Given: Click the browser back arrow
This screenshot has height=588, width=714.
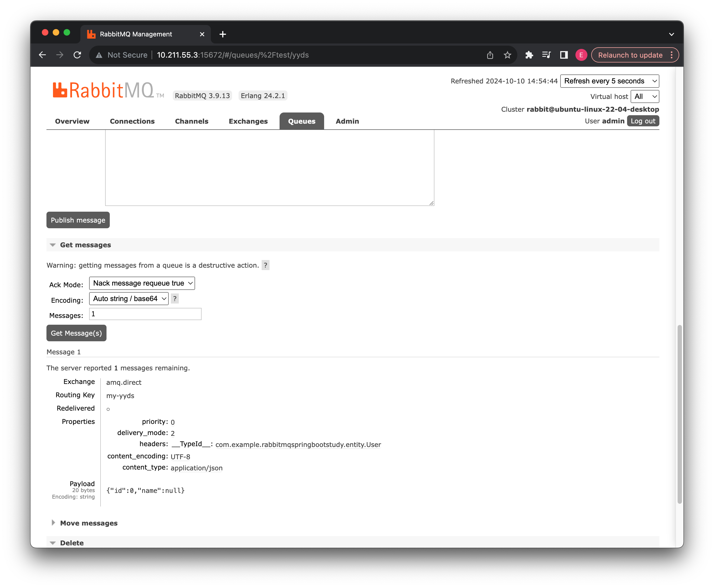Looking at the screenshot, I should click(x=42, y=55).
